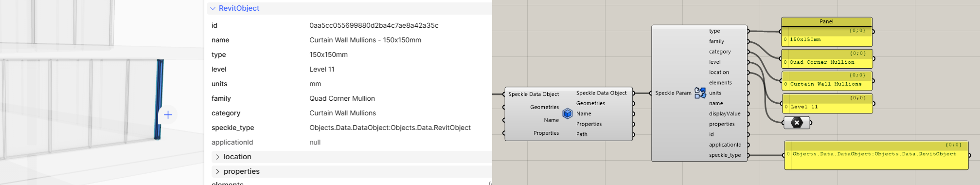This screenshot has width=980, height=185.
Task: Select the speckle_type value in properties list
Action: (390, 128)
